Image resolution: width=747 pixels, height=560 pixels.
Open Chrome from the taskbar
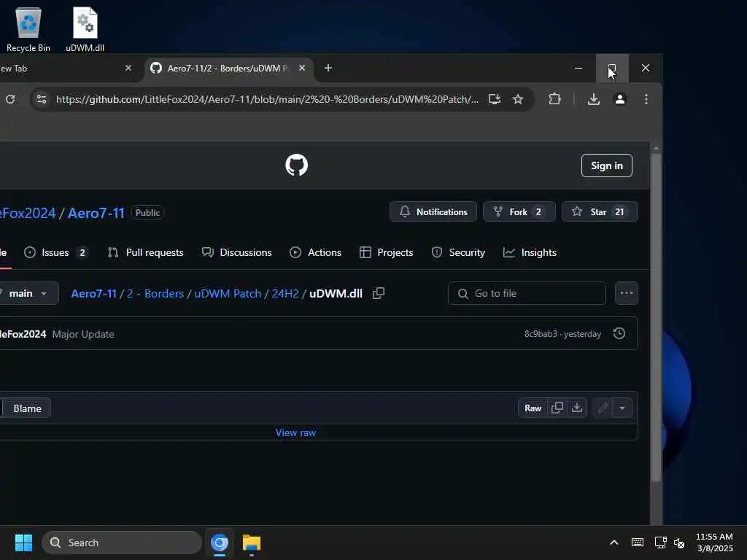point(220,542)
